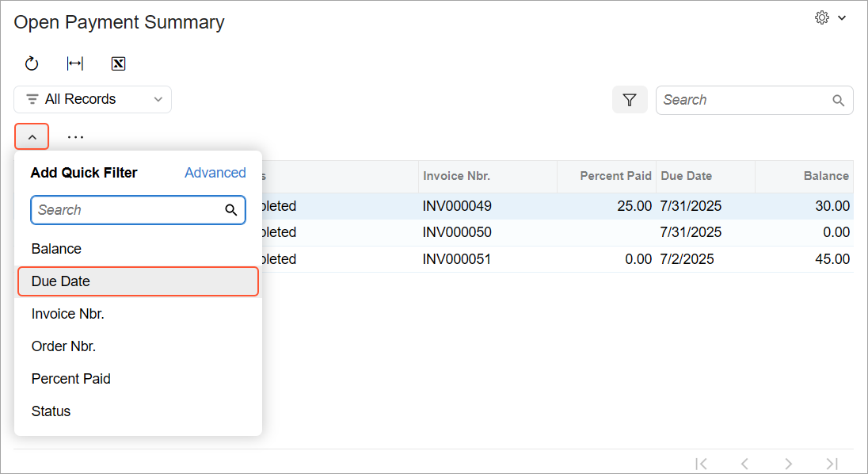This screenshot has height=474, width=868.
Task: Click the Fit to Screen columns icon
Action: 75,64
